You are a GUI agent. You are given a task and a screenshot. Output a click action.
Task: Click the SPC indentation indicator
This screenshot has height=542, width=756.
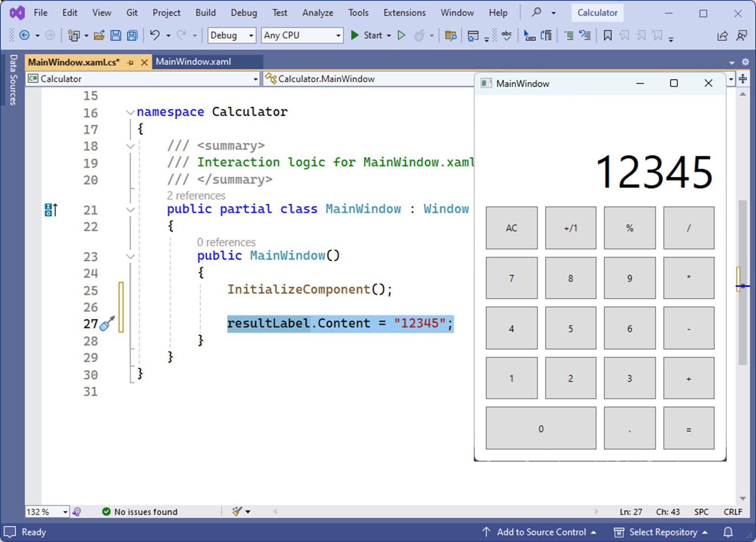[x=701, y=512]
